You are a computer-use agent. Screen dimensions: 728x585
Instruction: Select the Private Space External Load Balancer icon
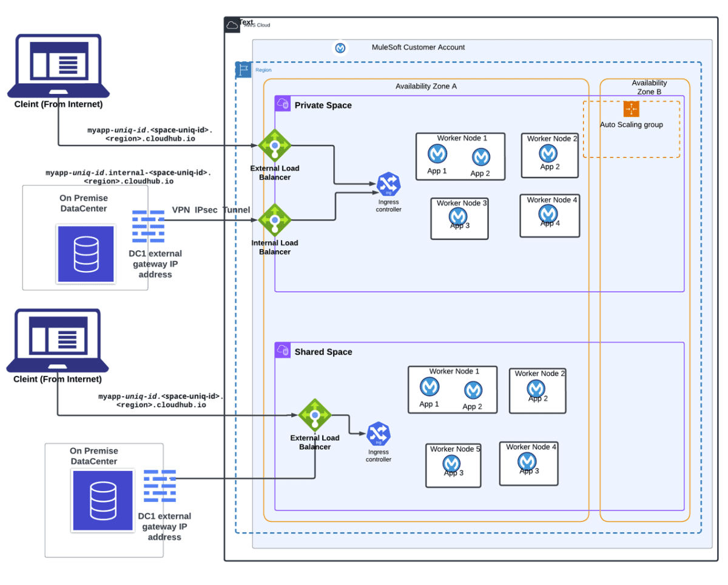(275, 145)
